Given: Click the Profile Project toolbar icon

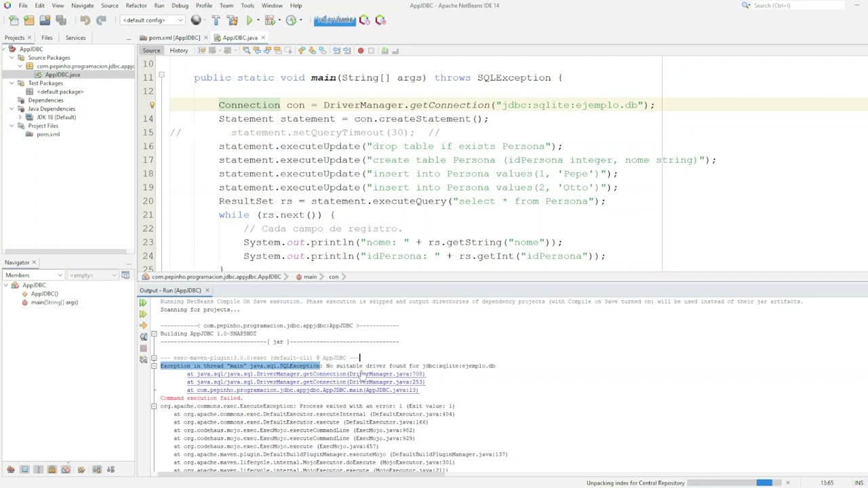Looking at the screenshot, I should coord(291,20).
